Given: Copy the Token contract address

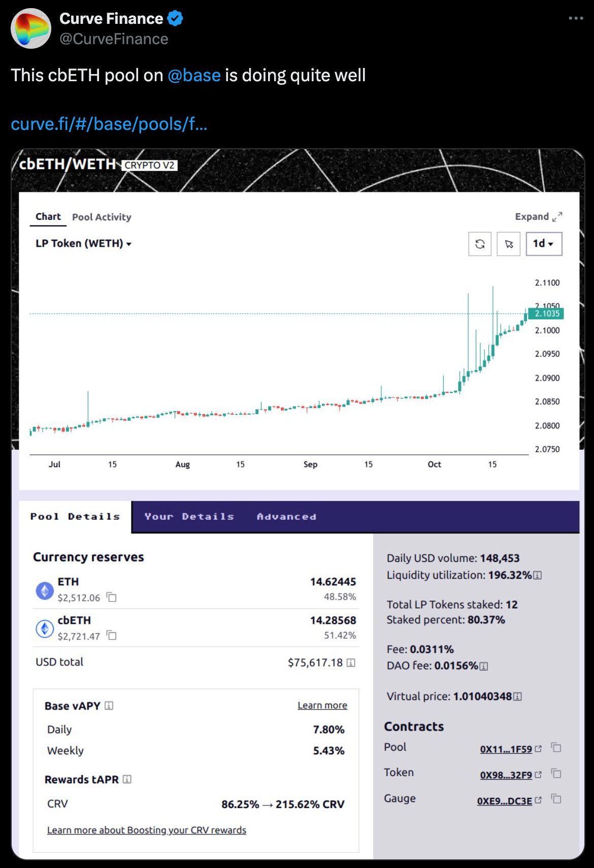Looking at the screenshot, I should tap(556, 774).
